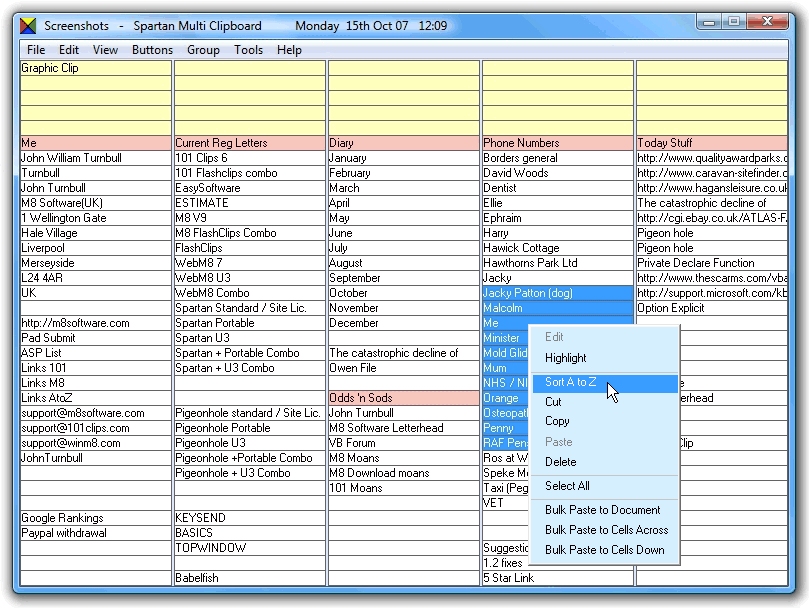Choose Bulk Paste to Cells Down
Screen dimensions: 809x608
coord(605,550)
